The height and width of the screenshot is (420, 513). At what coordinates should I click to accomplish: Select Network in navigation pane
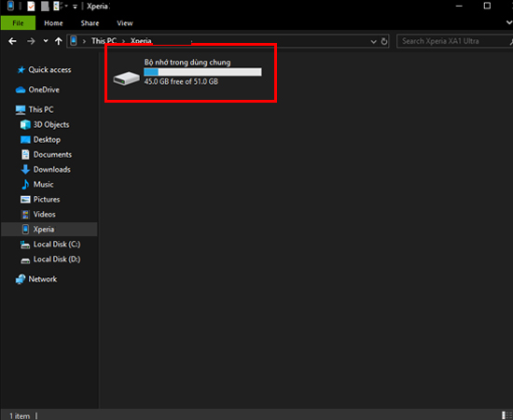point(36,279)
